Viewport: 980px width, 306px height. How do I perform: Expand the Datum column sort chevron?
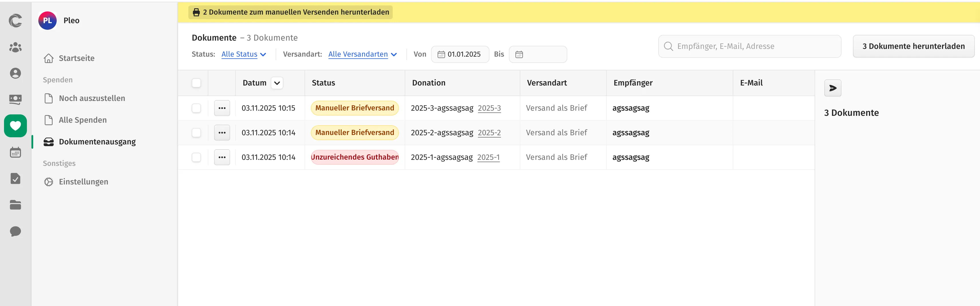coord(277,83)
